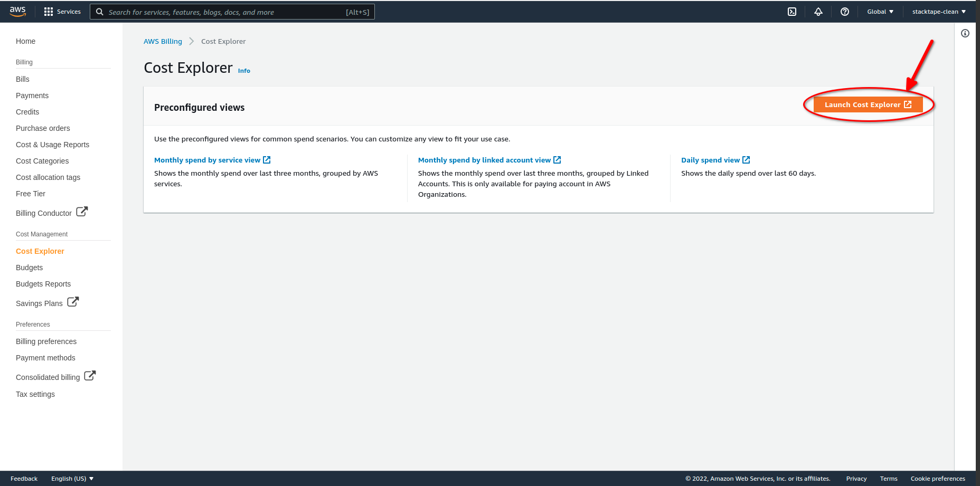
Task: Click the 'Preconfigured views' heading text
Action: point(199,108)
